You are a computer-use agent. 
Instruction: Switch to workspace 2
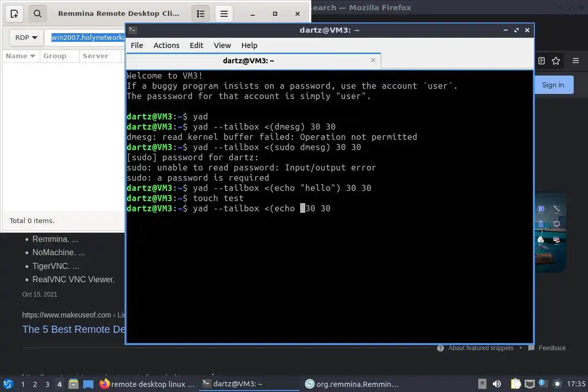pos(35,384)
